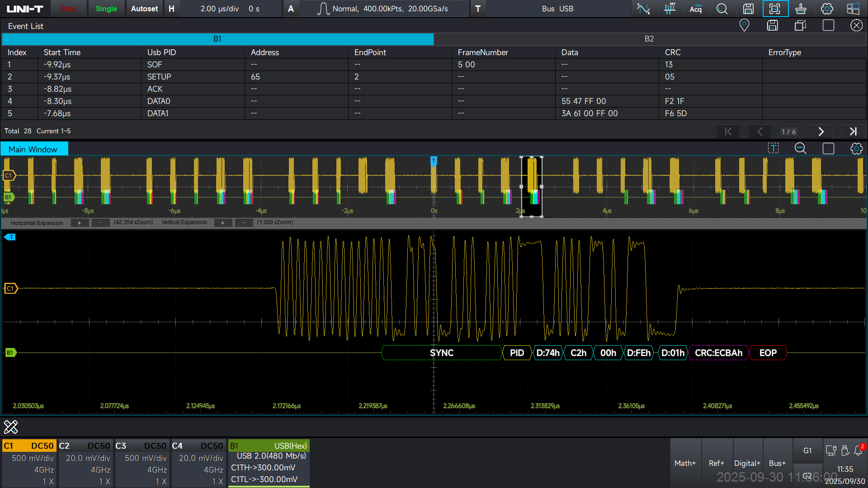Expand the Math+ menu
Screen dimensions: 868x488
coord(685,463)
